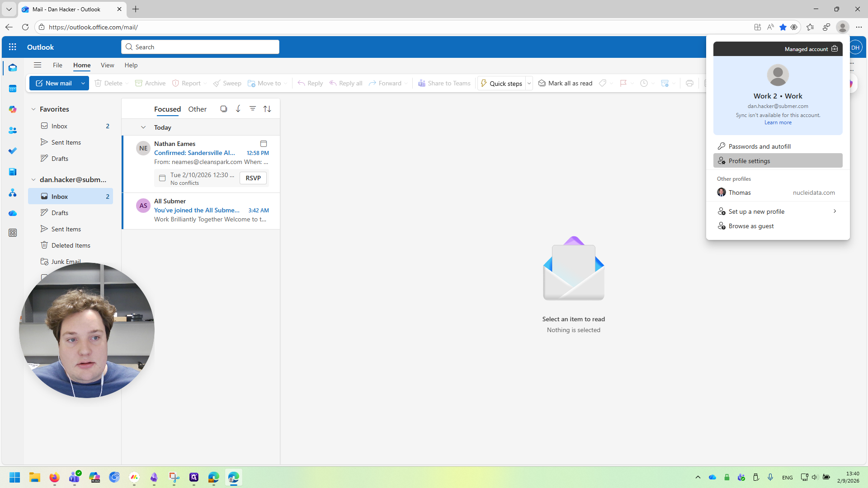Open the Outlook app launcher waffle icon
This screenshot has height=488, width=868.
pyautogui.click(x=13, y=47)
